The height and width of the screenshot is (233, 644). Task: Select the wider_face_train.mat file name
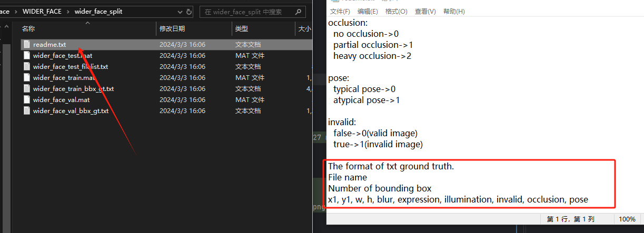[x=64, y=78]
